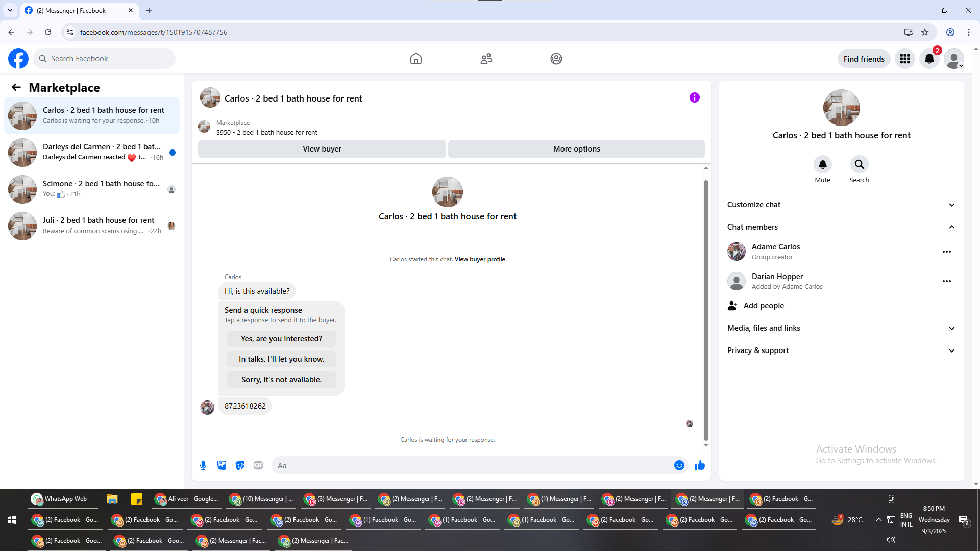Open options for Adame Carlos member

(947, 252)
